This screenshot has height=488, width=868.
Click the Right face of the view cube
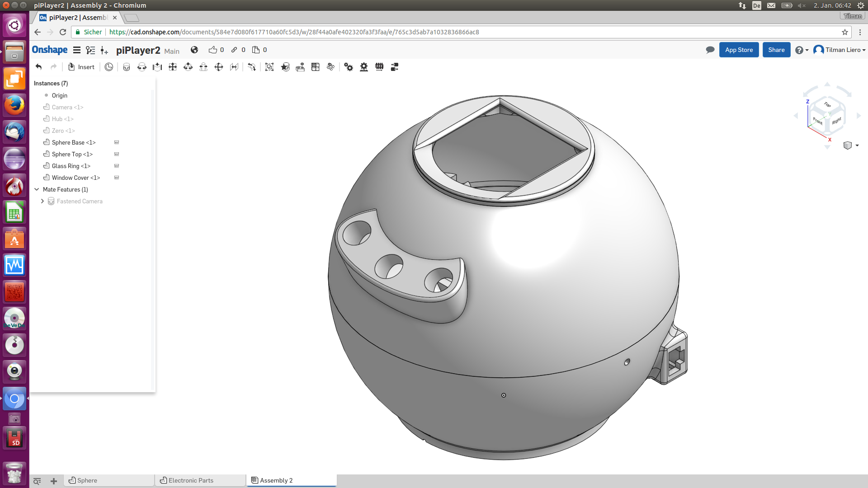point(837,121)
